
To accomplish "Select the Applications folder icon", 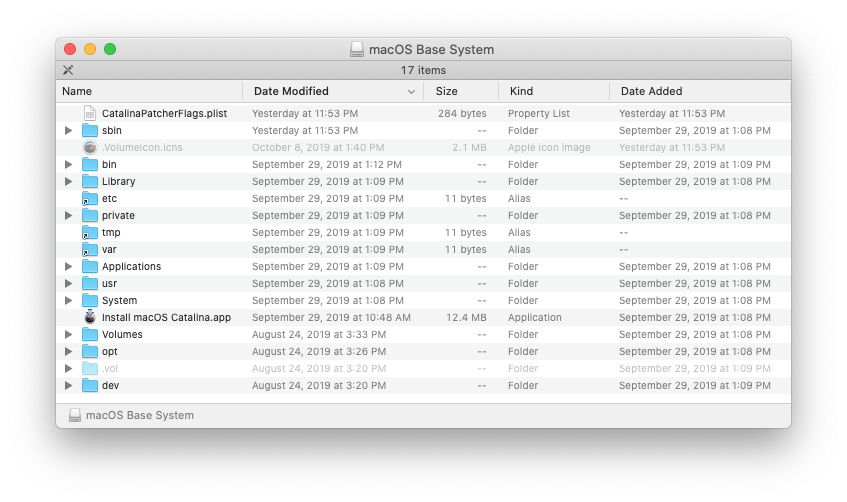I will [x=90, y=266].
